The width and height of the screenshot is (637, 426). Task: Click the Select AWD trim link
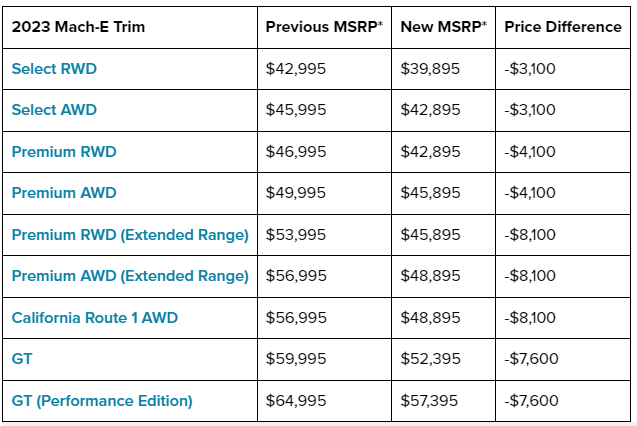tap(54, 110)
